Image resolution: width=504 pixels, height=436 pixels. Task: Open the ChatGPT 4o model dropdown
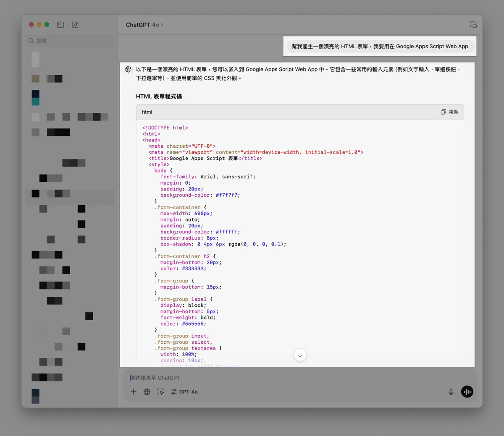click(x=144, y=25)
